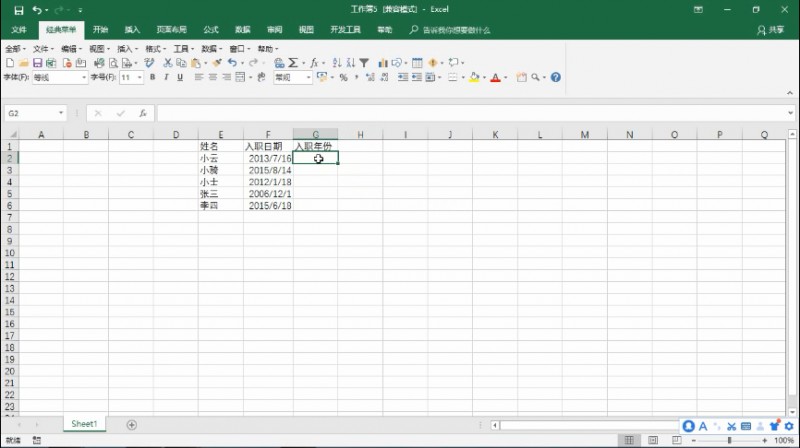Open the font name dropdown showing 等线
The image size is (800, 448).
84,78
